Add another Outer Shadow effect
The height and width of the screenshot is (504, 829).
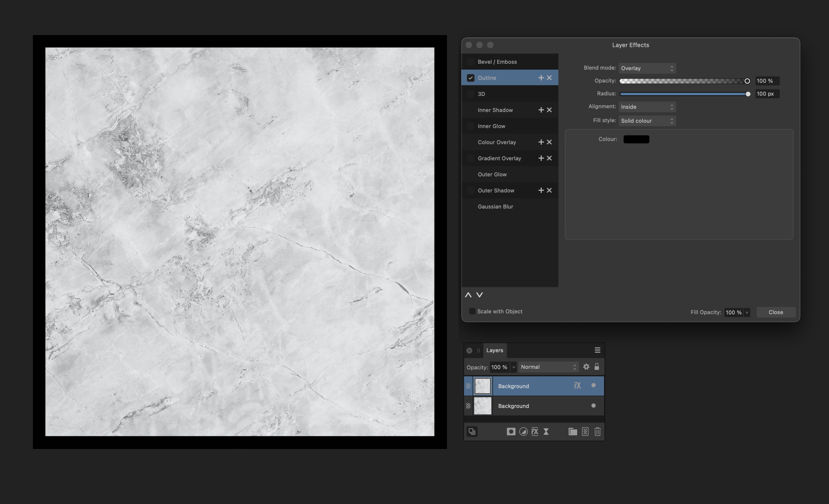(x=541, y=190)
